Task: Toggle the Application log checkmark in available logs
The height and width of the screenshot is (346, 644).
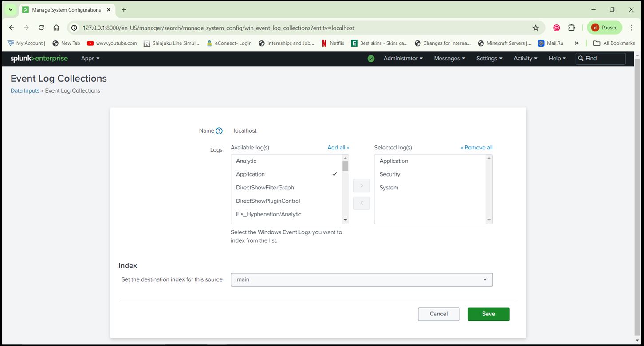Action: coord(335,174)
